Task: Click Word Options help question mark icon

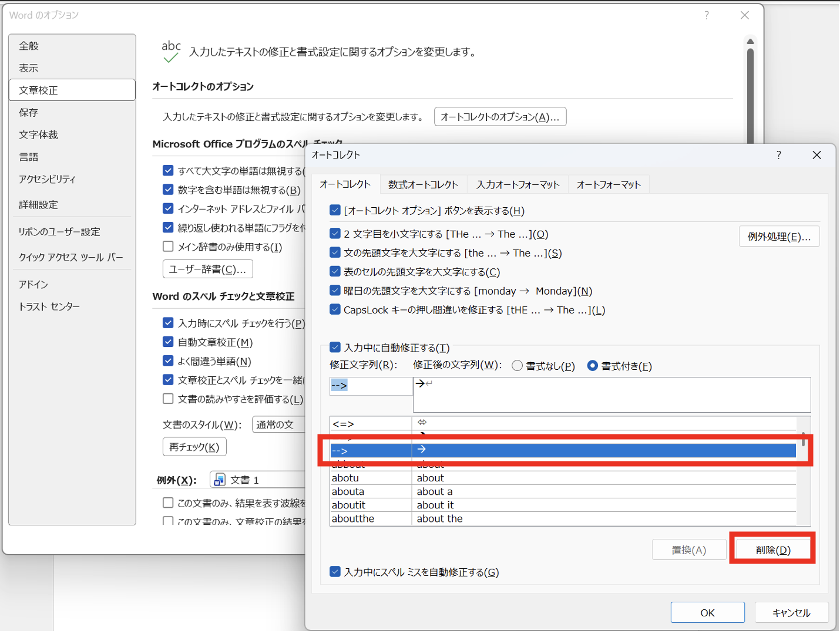Action: [706, 15]
